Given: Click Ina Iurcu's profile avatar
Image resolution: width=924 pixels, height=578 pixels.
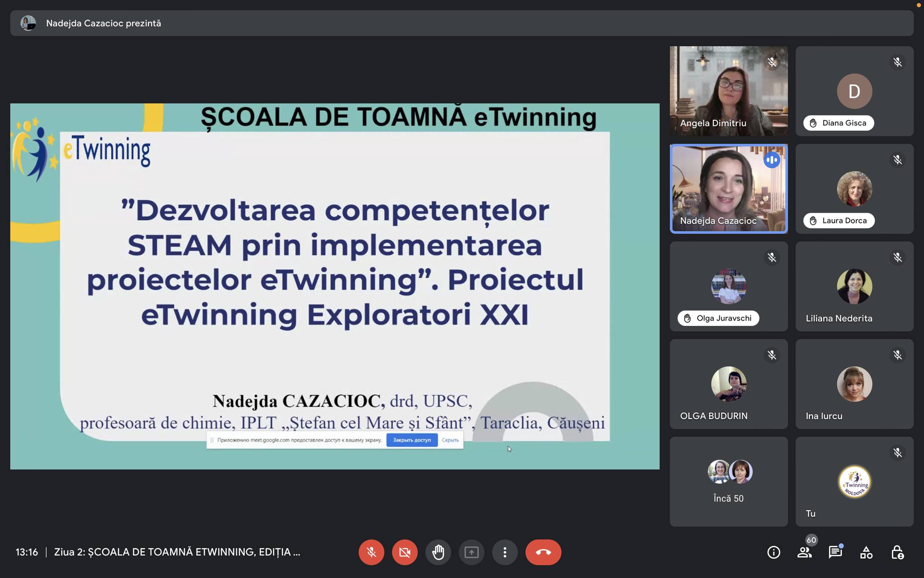Looking at the screenshot, I should (x=855, y=384).
